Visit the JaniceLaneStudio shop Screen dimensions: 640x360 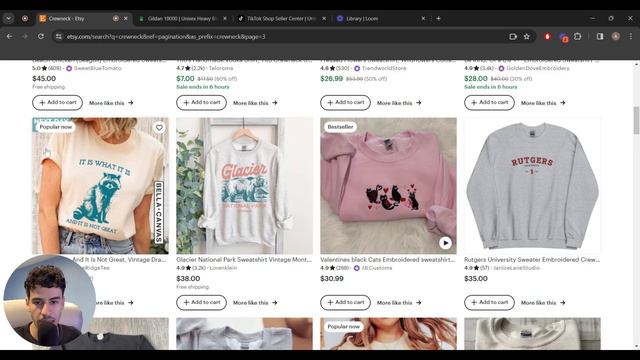[x=516, y=268]
